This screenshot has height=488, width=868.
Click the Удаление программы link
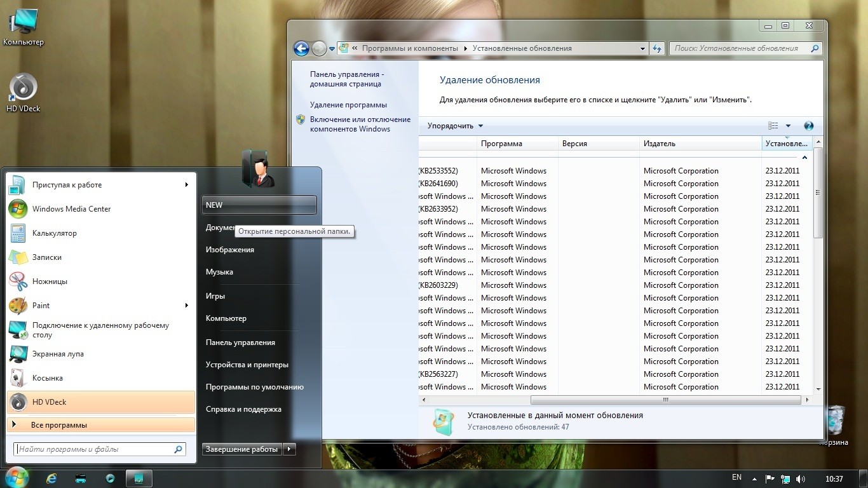(x=348, y=105)
